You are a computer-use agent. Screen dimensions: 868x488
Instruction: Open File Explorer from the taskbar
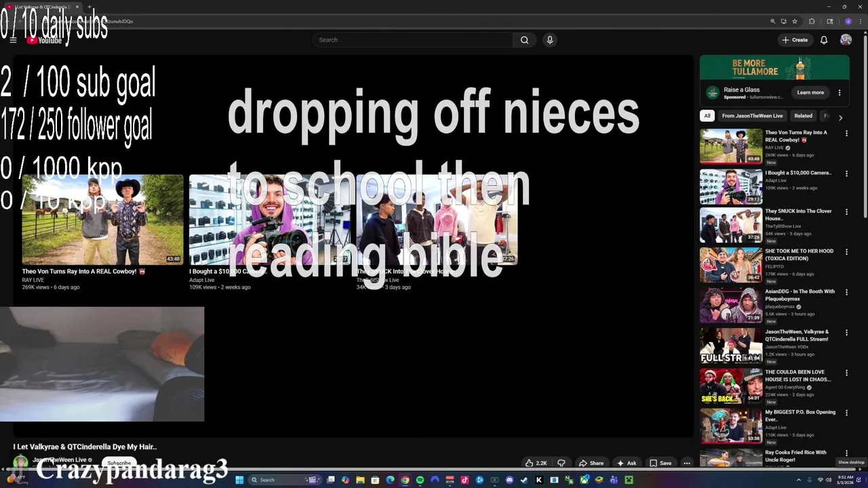pyautogui.click(x=360, y=480)
